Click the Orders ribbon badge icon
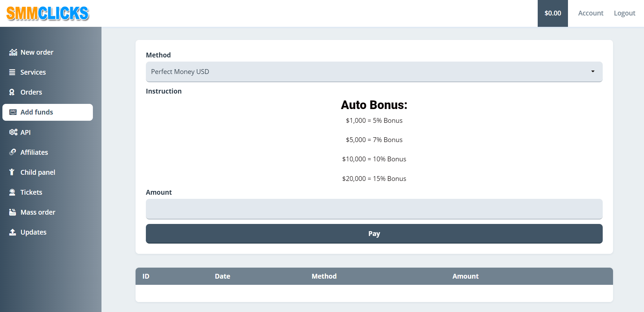This screenshot has width=644, height=312. pos(12,92)
